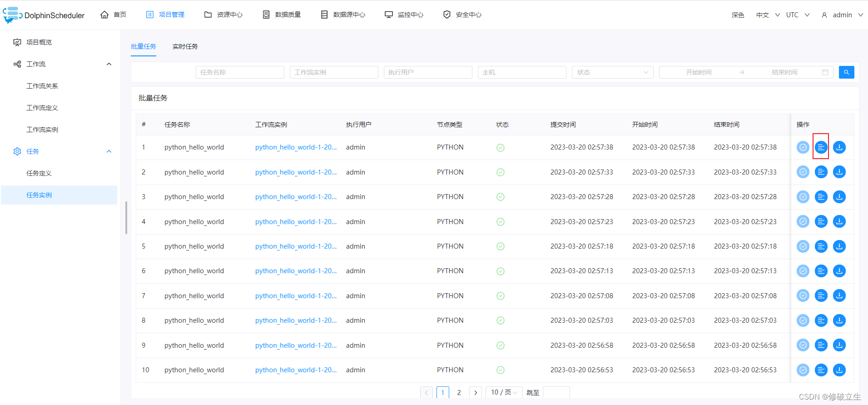The width and height of the screenshot is (868, 405).
Task: Force success icon in row 1
Action: coord(803,147)
